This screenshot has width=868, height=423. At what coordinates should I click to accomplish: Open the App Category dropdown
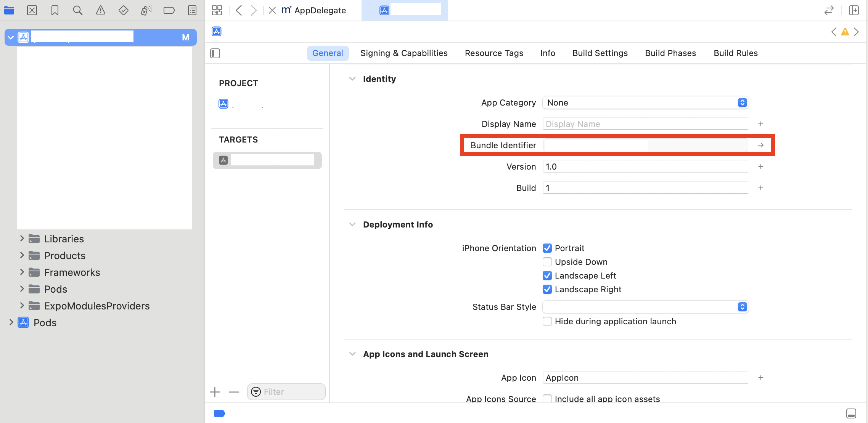(645, 103)
